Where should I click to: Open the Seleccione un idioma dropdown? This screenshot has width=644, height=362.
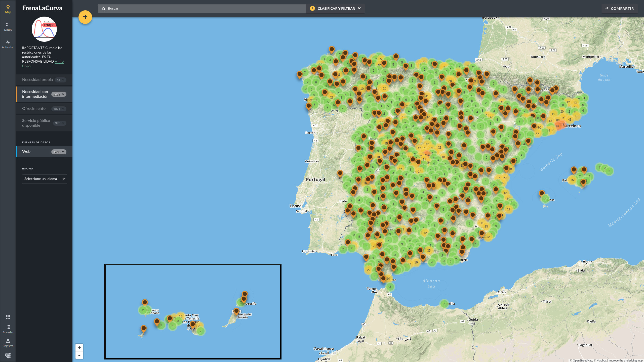coord(45,179)
